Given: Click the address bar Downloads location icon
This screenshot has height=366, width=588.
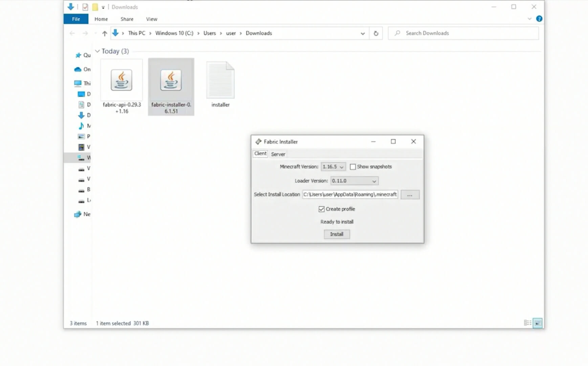Looking at the screenshot, I should 115,33.
